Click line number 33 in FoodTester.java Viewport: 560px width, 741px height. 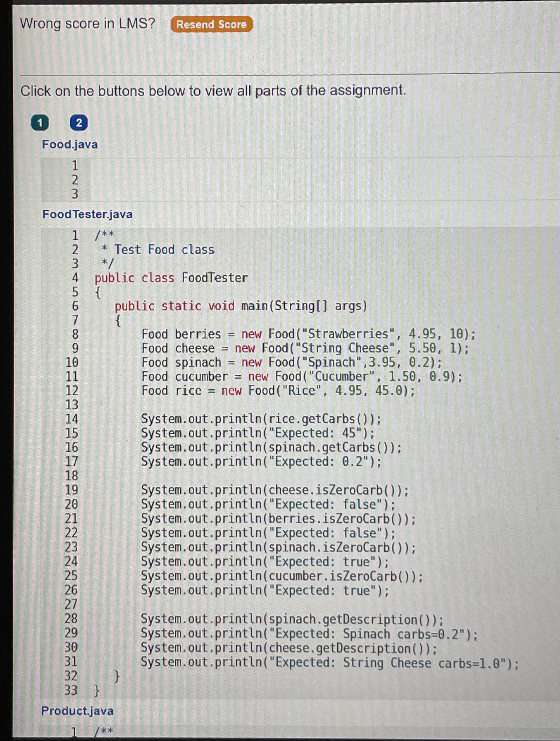pos(71,690)
